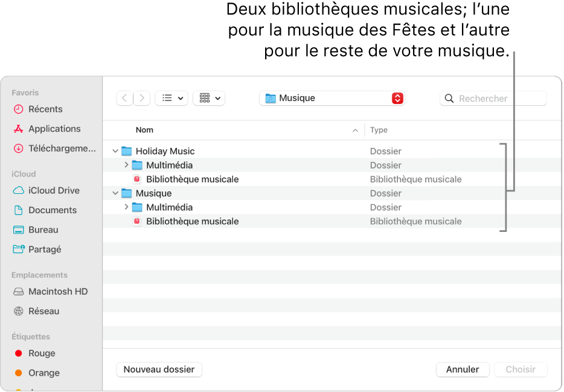Open the list view options menu
The height and width of the screenshot is (392, 564).
(173, 98)
